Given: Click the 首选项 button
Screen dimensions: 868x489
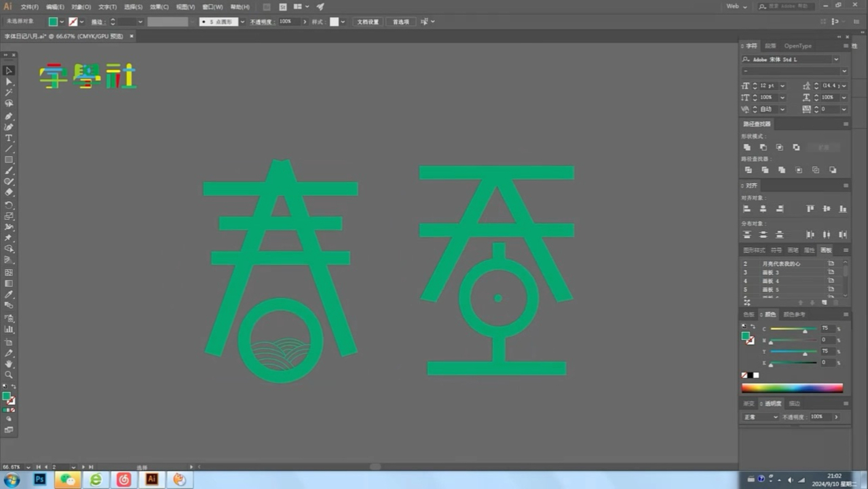Looking at the screenshot, I should coord(401,22).
